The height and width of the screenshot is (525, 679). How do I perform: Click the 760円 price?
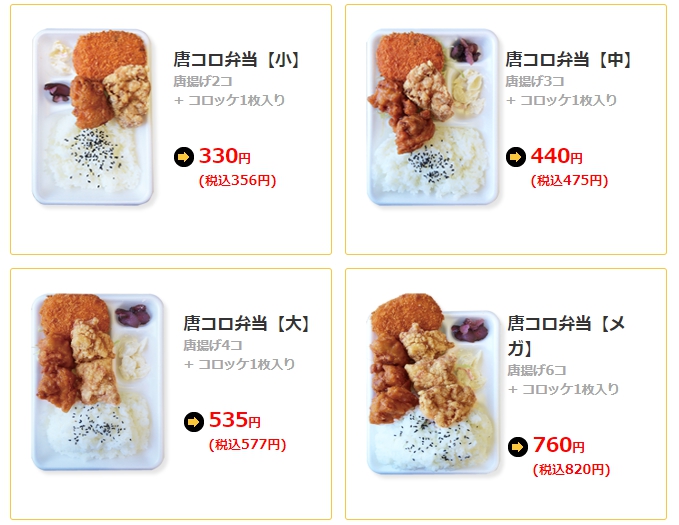click(559, 445)
